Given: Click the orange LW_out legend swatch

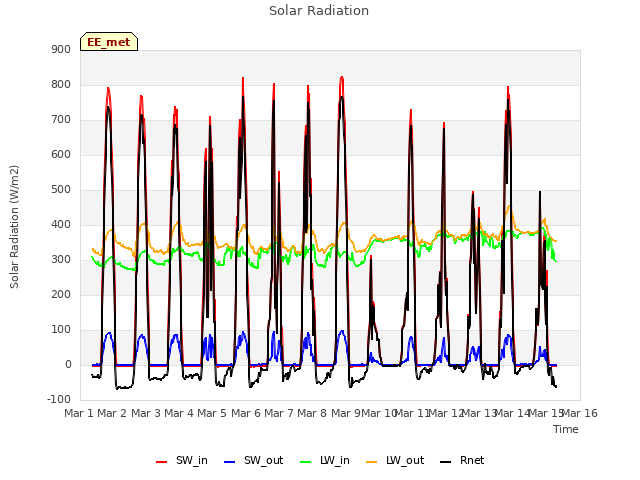Looking at the screenshot, I should (371, 462).
